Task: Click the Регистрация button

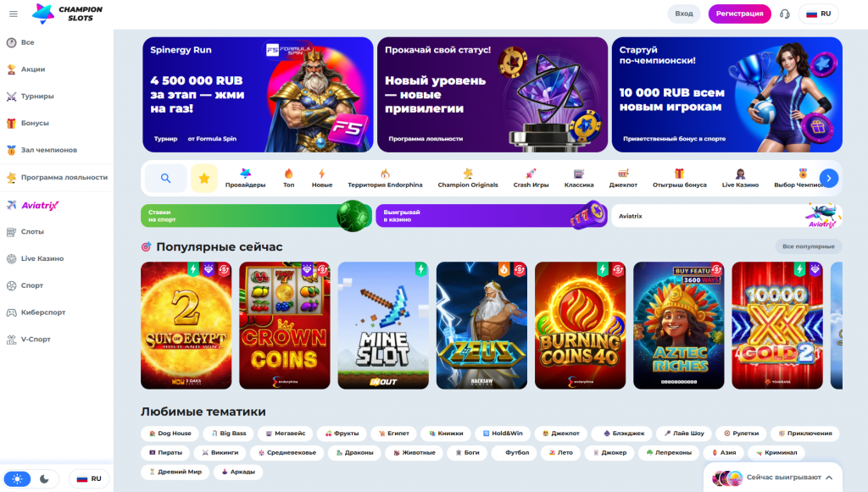Action: pos(739,14)
